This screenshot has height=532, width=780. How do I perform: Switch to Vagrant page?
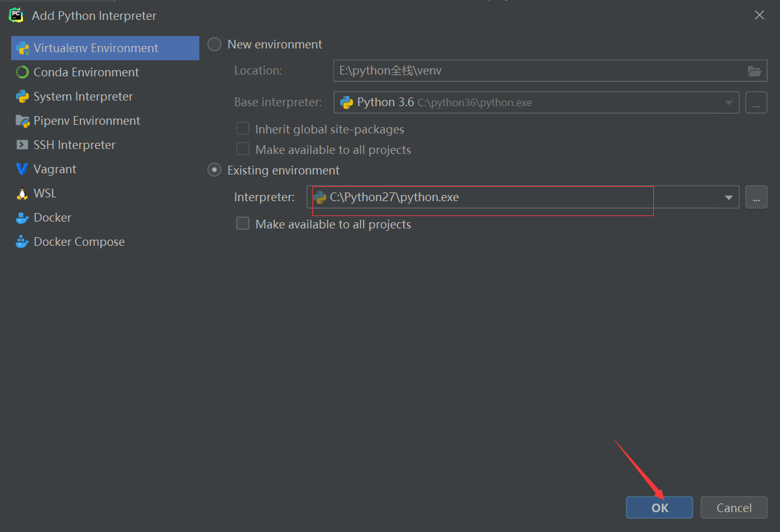[x=105, y=169]
